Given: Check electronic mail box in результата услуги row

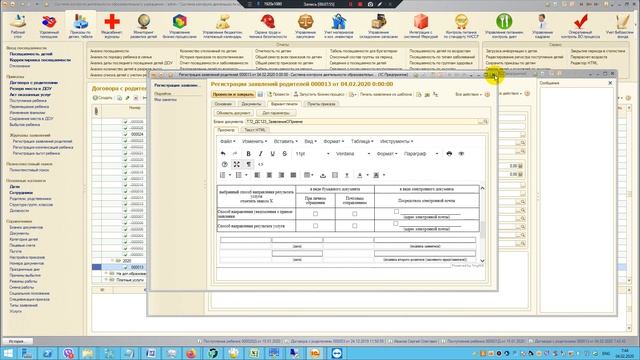Looking at the screenshot, I should (x=396, y=223).
